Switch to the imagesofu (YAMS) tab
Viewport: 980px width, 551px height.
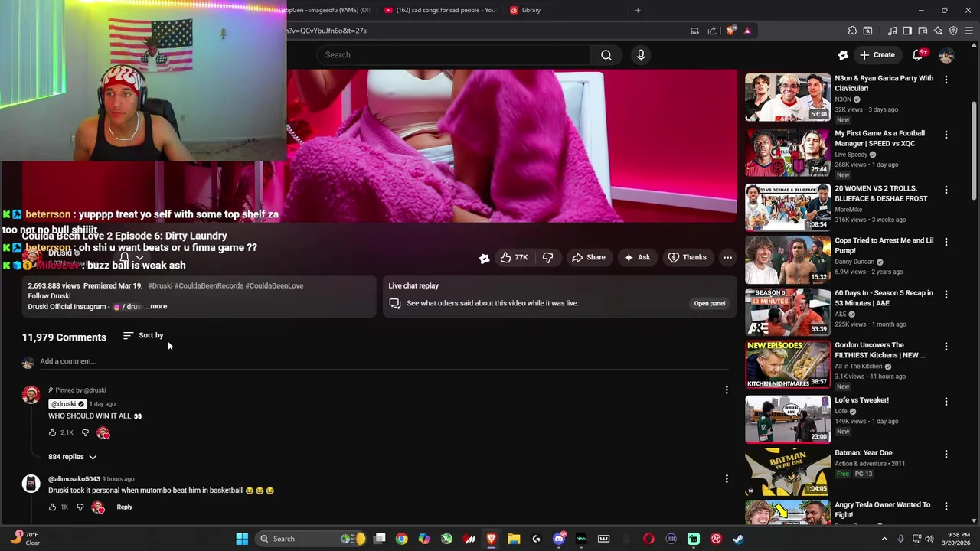coord(329,10)
